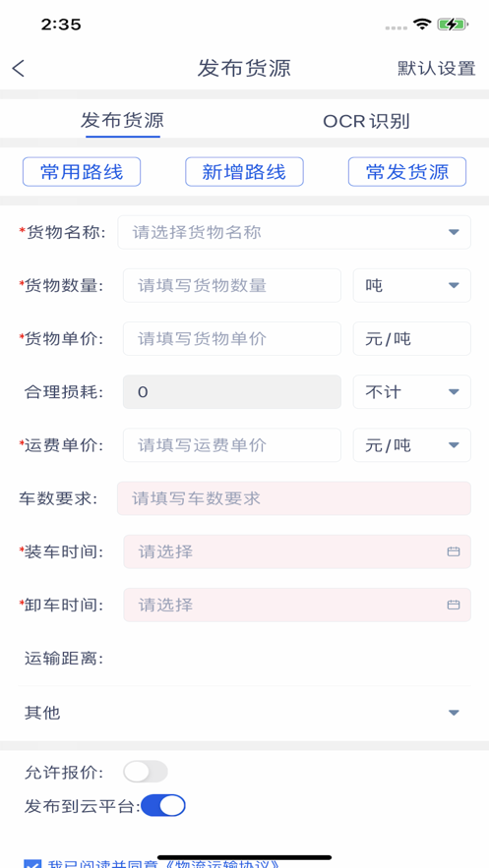
Task: Open calendar icon for 装车时间
Action: [454, 551]
